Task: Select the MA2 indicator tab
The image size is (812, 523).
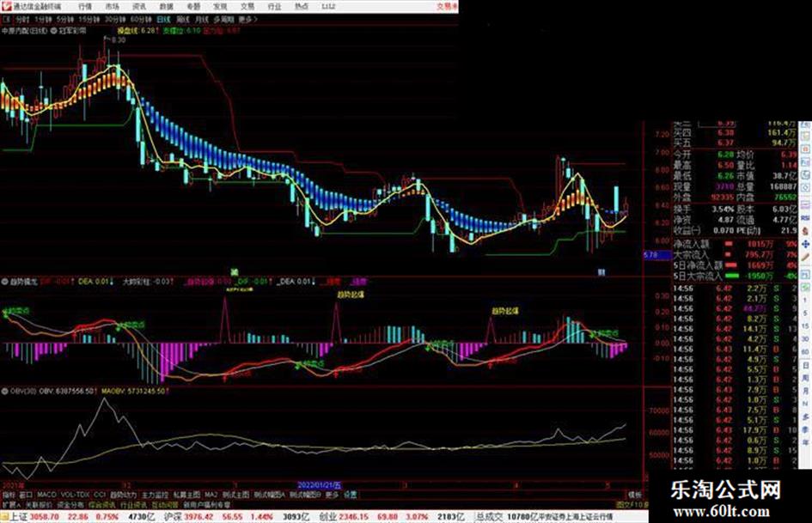Action: [211, 495]
